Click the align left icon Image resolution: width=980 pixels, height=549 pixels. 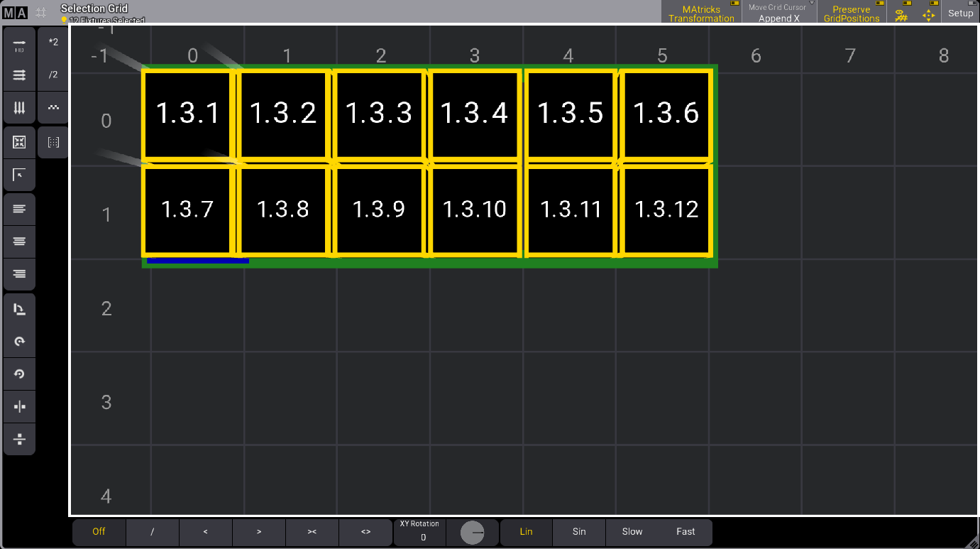click(19, 209)
